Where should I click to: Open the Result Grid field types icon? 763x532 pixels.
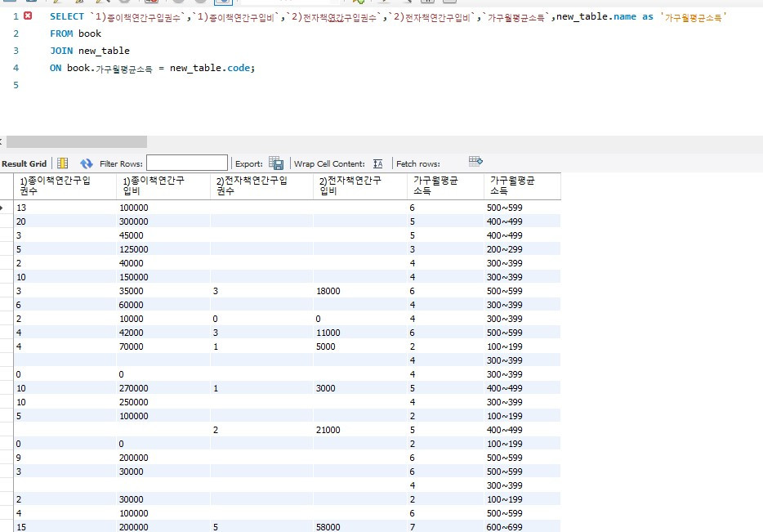63,163
